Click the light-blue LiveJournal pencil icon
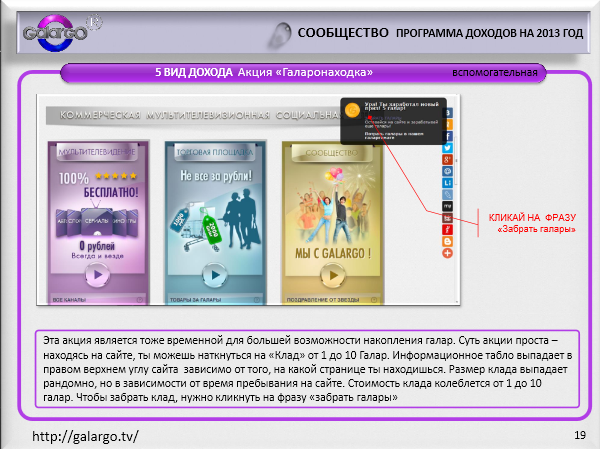 tap(448, 194)
